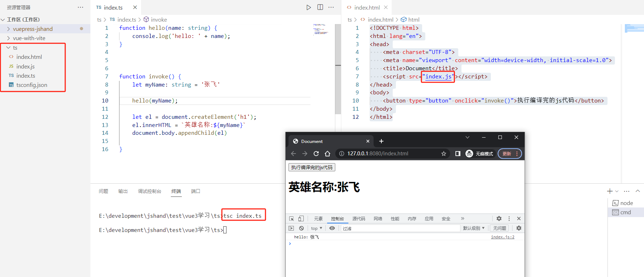The image size is (644, 277).
Task: Activate the DevTools element inspector picker
Action: (x=292, y=218)
